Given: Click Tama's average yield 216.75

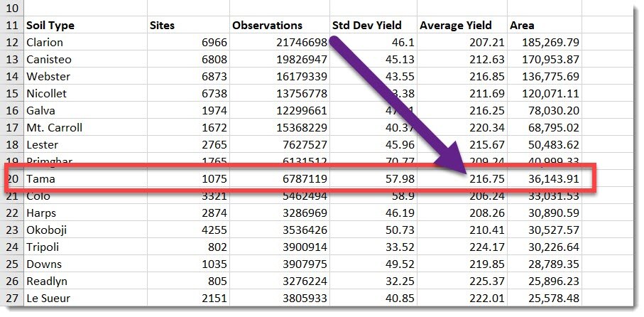Looking at the screenshot, I should pyautogui.click(x=487, y=179).
